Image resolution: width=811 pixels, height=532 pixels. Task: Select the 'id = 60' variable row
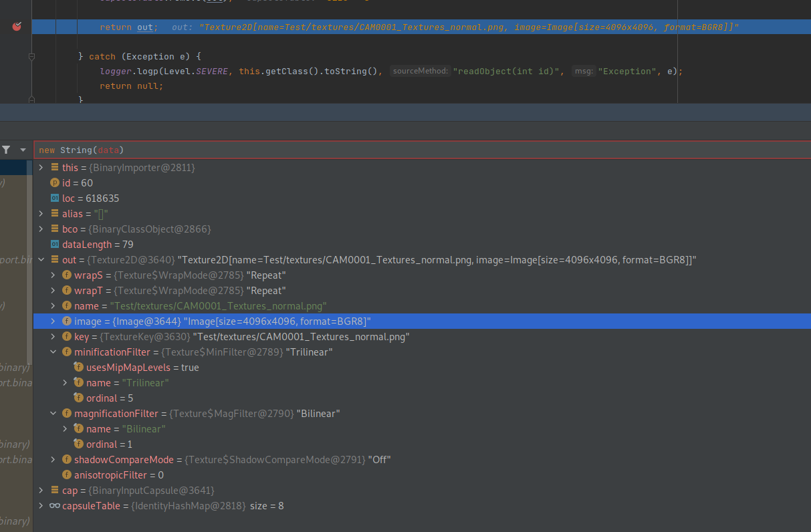click(x=422, y=183)
